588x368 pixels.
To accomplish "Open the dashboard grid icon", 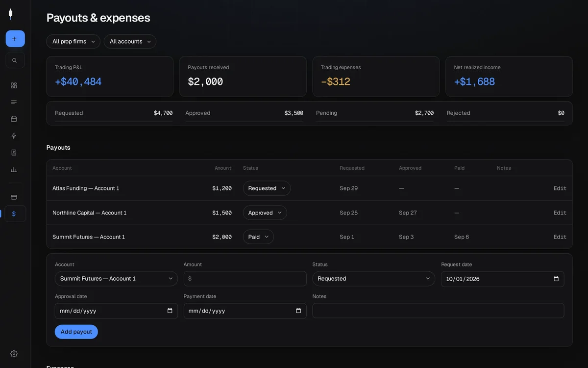I will click(x=14, y=85).
